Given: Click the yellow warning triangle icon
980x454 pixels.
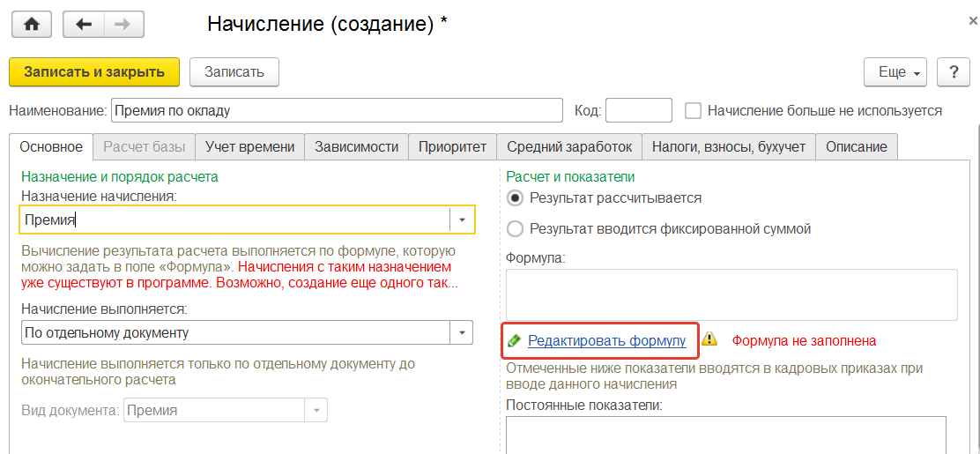Looking at the screenshot, I should click(710, 339).
